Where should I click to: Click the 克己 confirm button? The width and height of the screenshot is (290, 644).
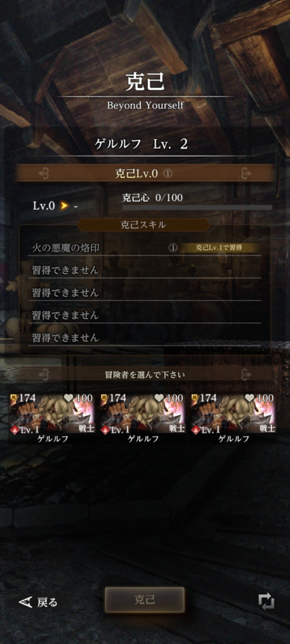[145, 600]
